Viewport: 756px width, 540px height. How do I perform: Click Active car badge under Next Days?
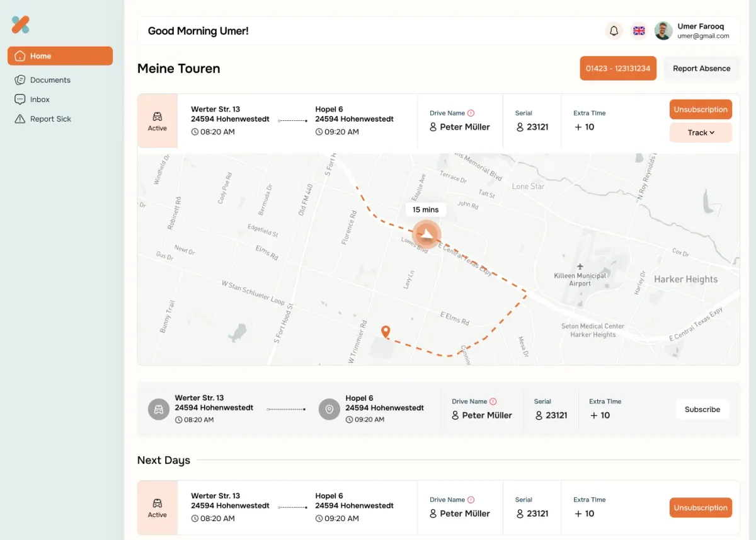click(x=157, y=508)
